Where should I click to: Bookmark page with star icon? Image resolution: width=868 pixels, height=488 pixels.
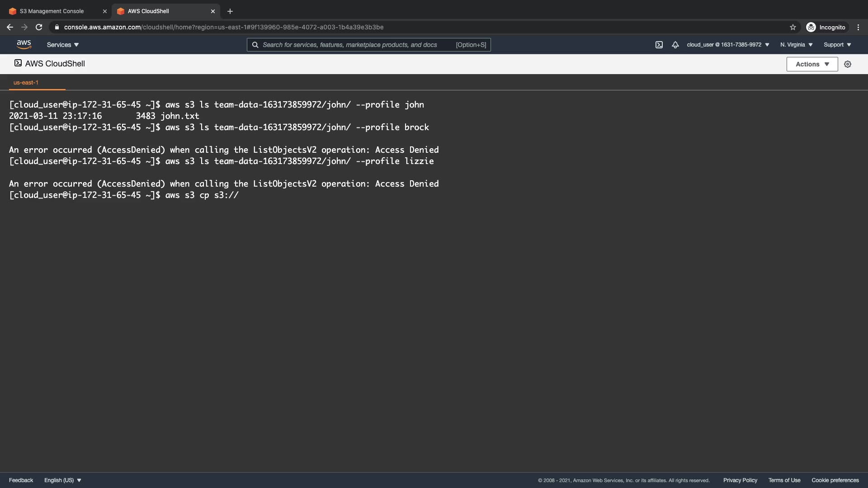793,27
